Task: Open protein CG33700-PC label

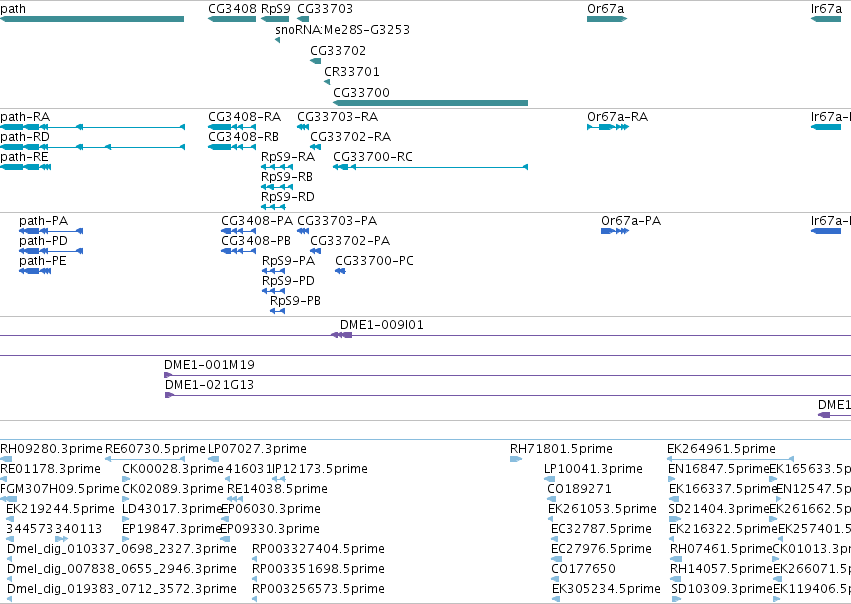Action: (374, 261)
